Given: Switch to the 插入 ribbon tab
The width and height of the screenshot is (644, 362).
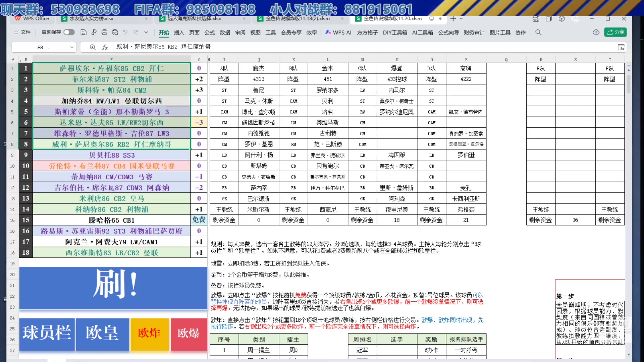Looking at the screenshot, I should pyautogui.click(x=179, y=32).
